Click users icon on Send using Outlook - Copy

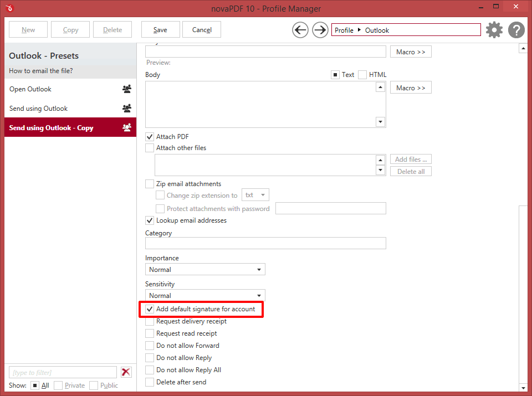(127, 128)
